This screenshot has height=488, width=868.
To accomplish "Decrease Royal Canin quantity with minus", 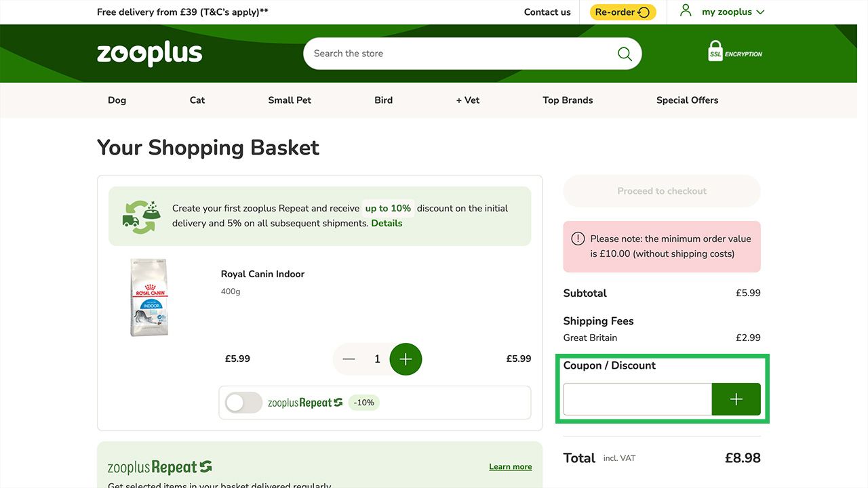I will (349, 359).
